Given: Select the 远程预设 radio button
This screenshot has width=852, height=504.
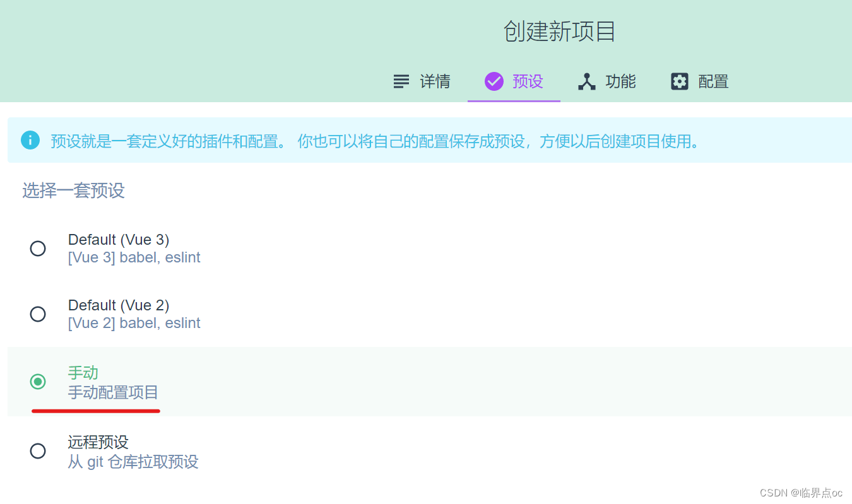Looking at the screenshot, I should click(38, 451).
